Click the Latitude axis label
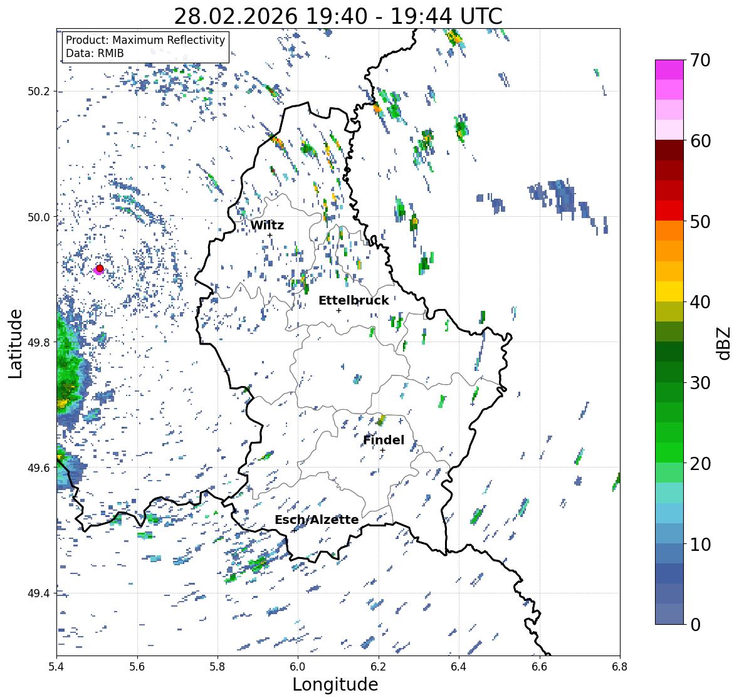739x700 pixels. coord(16,343)
